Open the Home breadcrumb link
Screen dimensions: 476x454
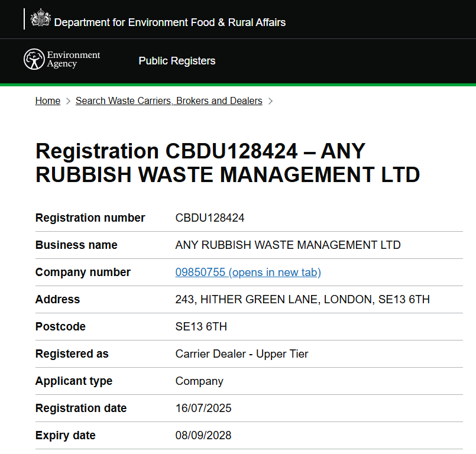(47, 101)
